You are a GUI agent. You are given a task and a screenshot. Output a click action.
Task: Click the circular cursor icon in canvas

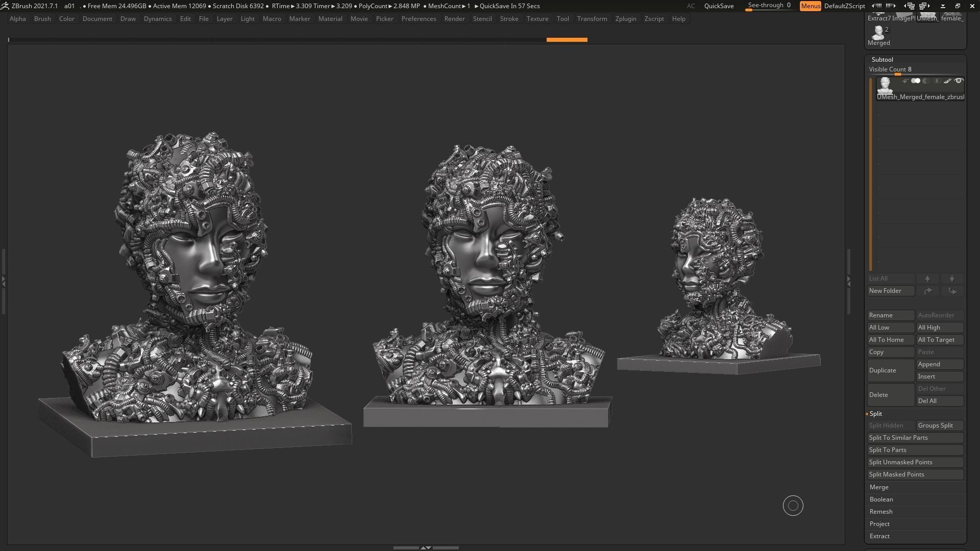(x=793, y=506)
